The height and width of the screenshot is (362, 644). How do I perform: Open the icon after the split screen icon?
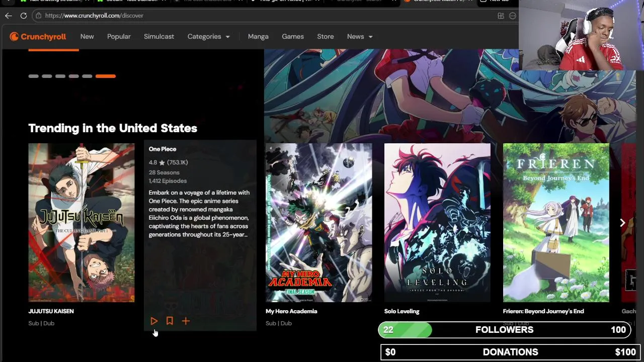pos(513,16)
